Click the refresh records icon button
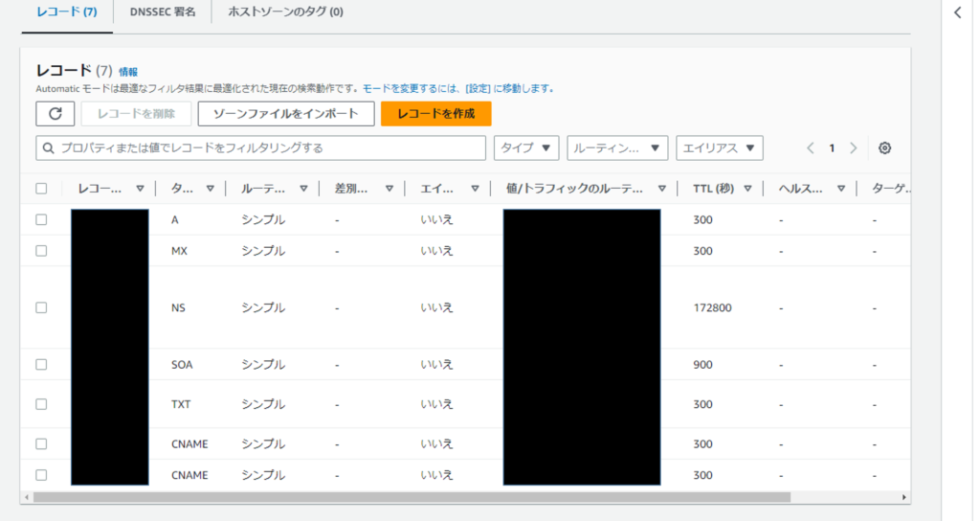This screenshot has width=980, height=521. [x=56, y=114]
